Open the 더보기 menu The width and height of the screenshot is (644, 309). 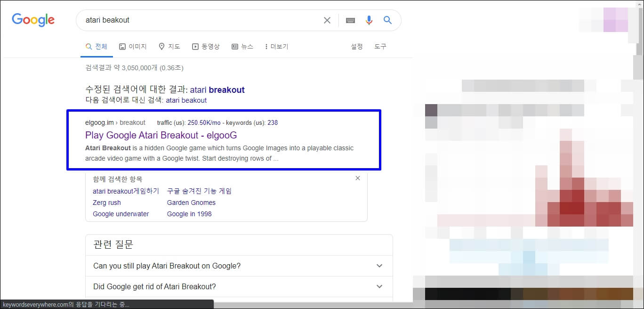click(x=277, y=47)
